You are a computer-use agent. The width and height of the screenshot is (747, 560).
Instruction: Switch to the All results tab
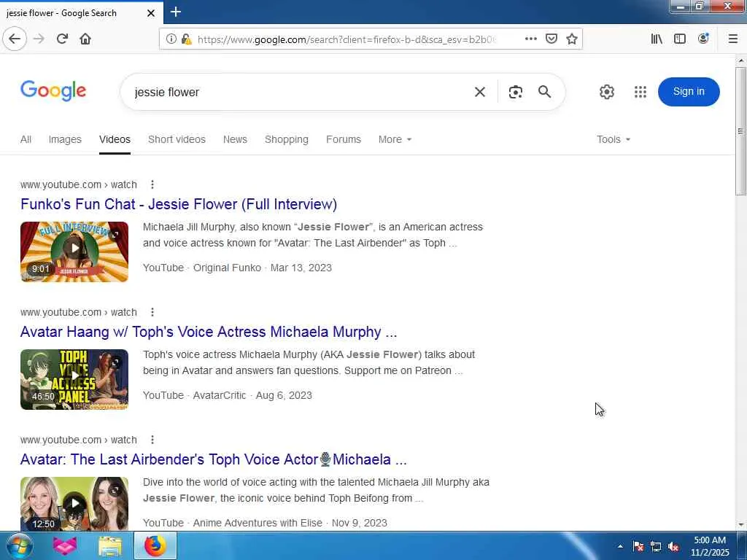click(26, 139)
